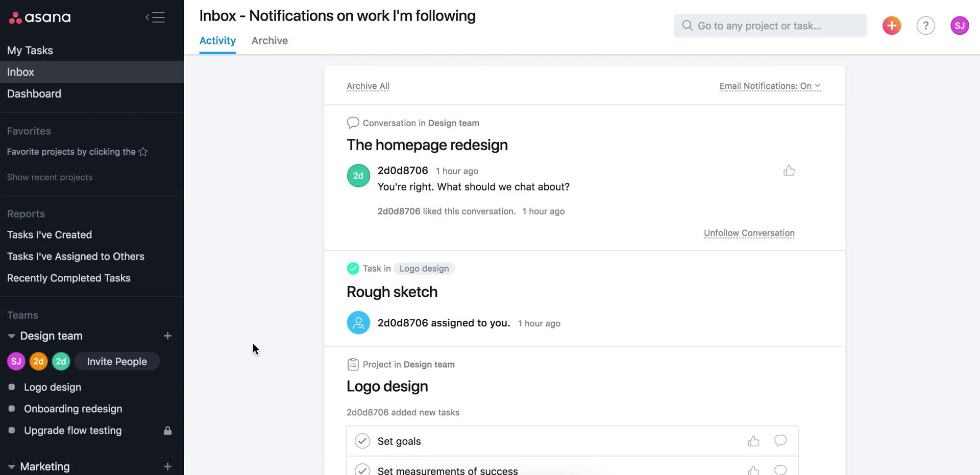This screenshot has height=475, width=980.
Task: Open Recently Completed Tasks report
Action: [x=69, y=278]
